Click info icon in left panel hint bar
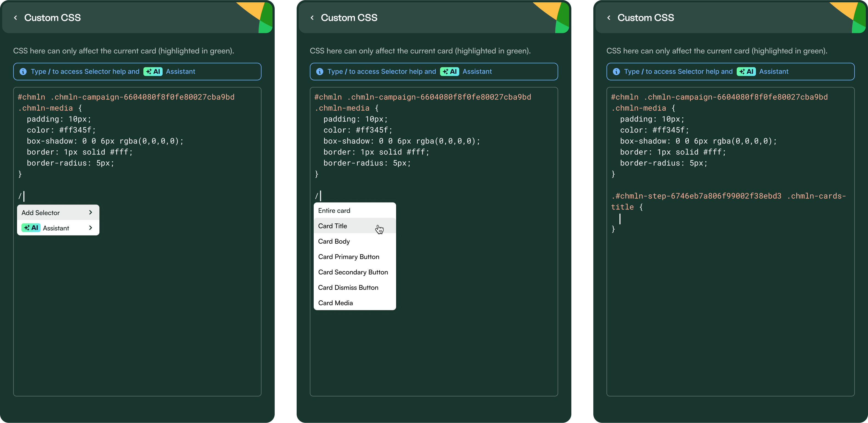This screenshot has height=423, width=868. tap(23, 71)
